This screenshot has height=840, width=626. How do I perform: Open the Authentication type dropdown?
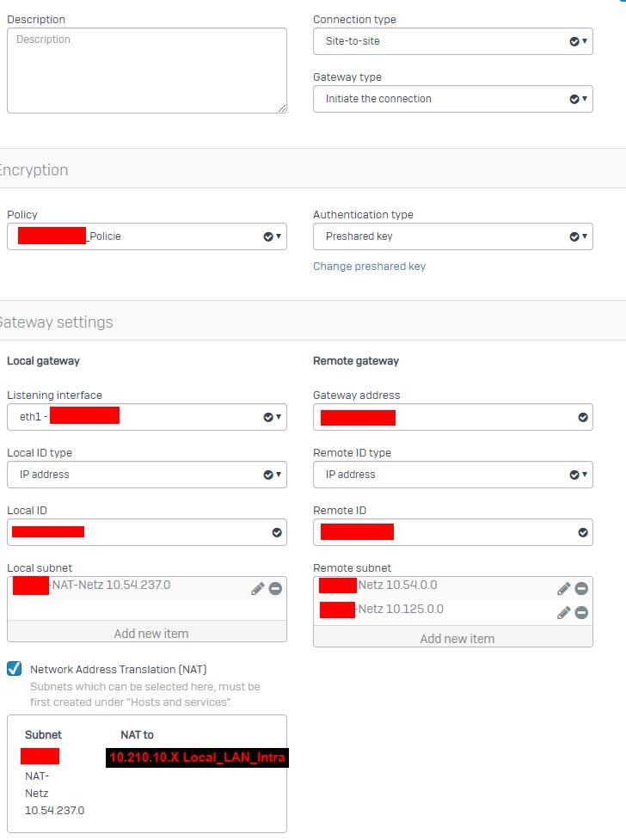tap(452, 236)
